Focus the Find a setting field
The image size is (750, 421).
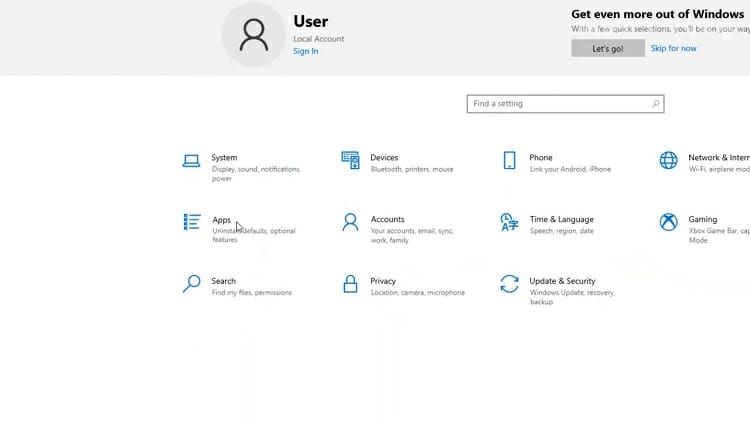pos(565,104)
